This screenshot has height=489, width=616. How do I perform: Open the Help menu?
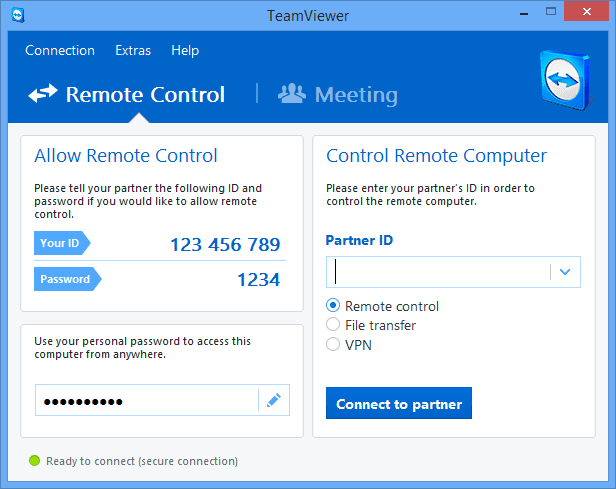pos(185,50)
